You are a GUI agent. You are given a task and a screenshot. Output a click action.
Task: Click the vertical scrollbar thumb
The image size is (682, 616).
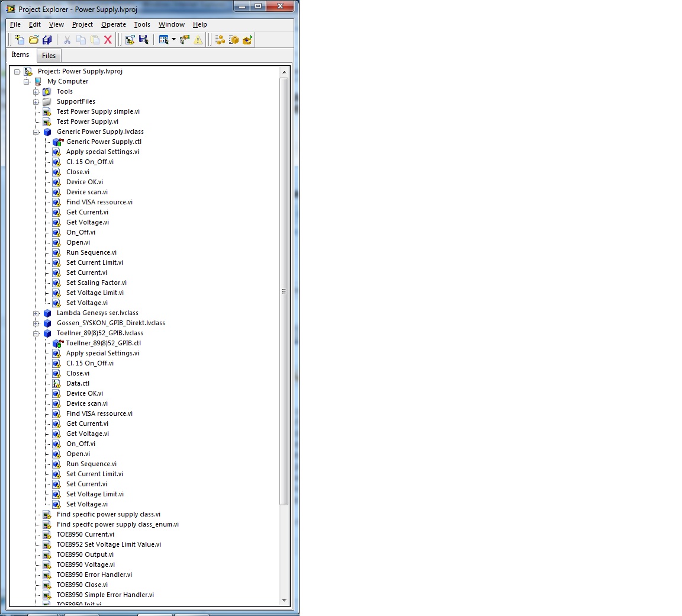click(x=284, y=291)
